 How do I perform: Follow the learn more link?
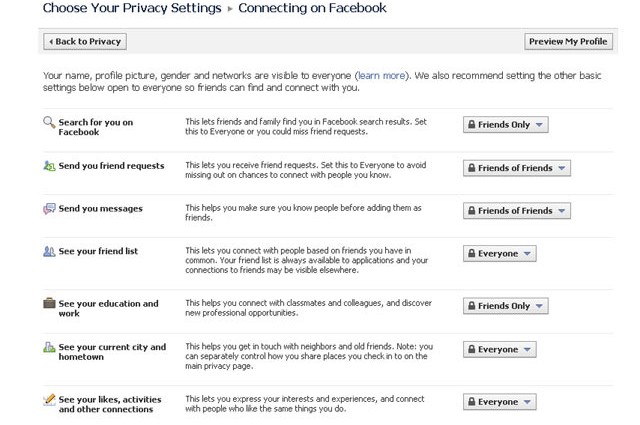click(381, 75)
